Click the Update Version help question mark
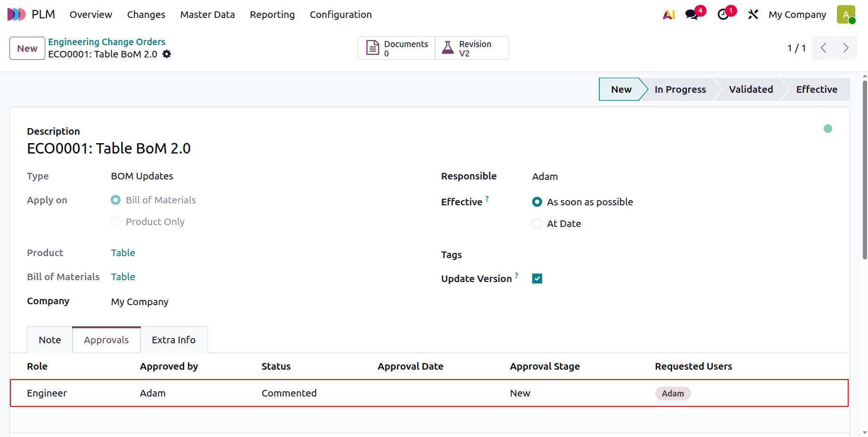 point(517,275)
